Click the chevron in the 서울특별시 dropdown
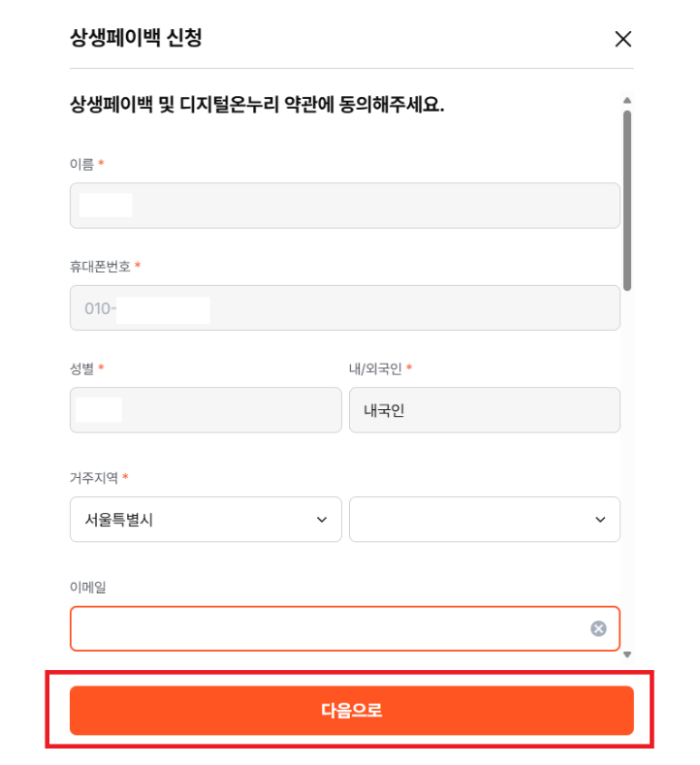 [x=322, y=520]
